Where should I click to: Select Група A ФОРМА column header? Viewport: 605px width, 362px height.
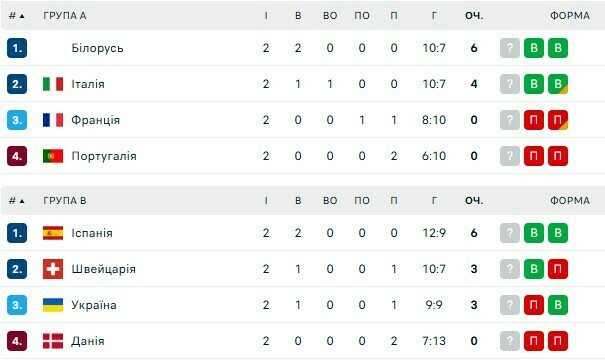[x=570, y=16]
